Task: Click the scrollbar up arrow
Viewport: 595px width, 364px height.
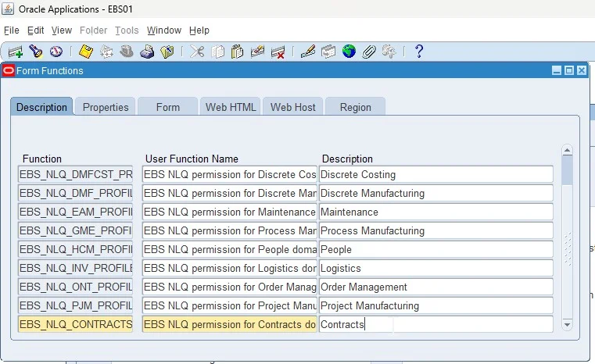Action: point(568,151)
